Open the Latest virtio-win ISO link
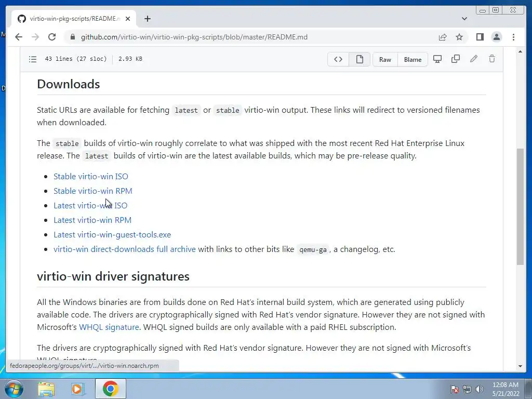This screenshot has width=532, height=399. click(90, 206)
